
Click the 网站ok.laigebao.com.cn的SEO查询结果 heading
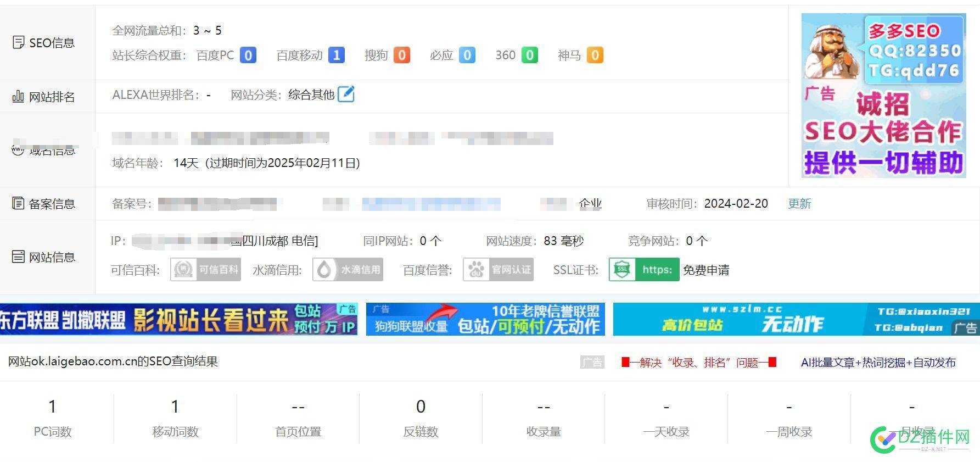pos(113,361)
